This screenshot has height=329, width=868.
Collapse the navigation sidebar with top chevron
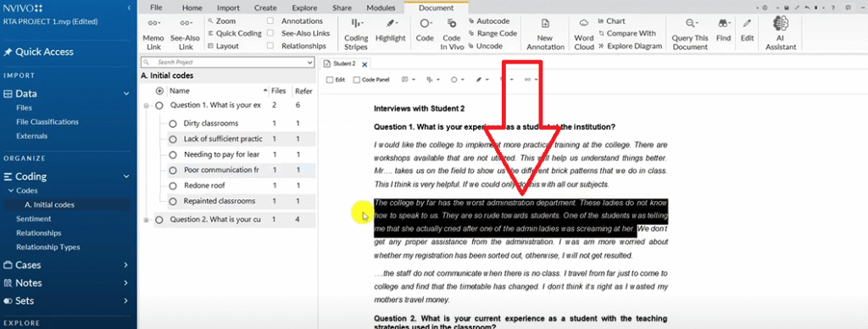pyautogui.click(x=129, y=8)
